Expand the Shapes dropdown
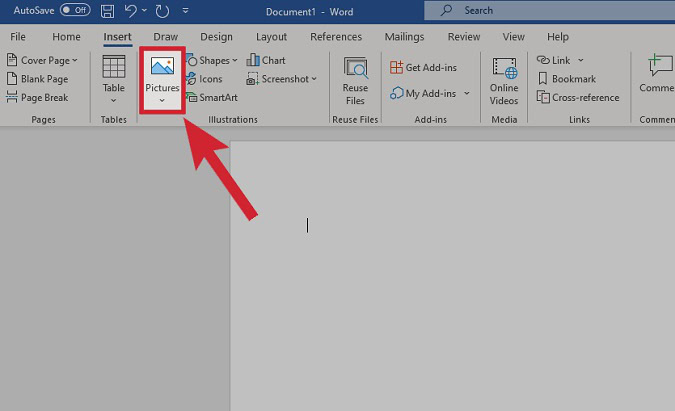 coord(235,60)
